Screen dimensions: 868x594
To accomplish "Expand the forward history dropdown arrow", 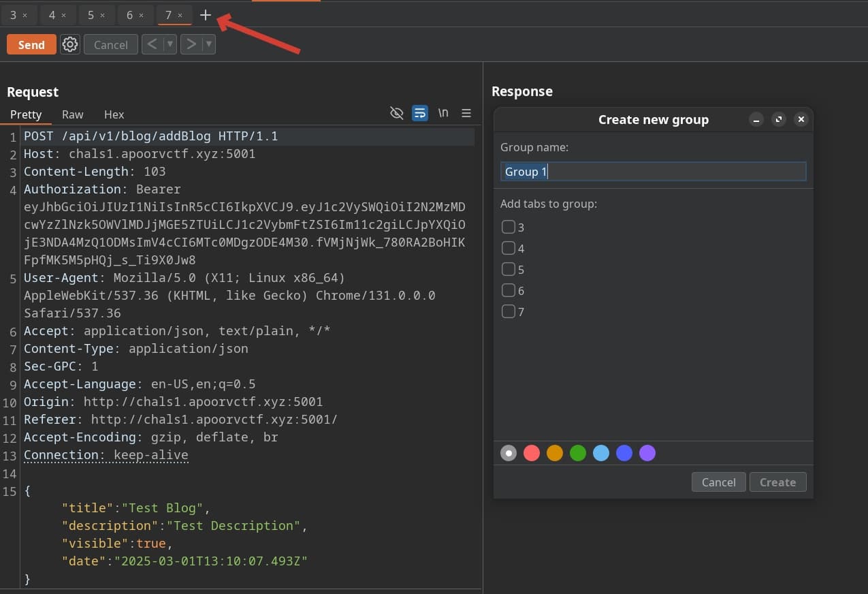I will pyautogui.click(x=209, y=45).
